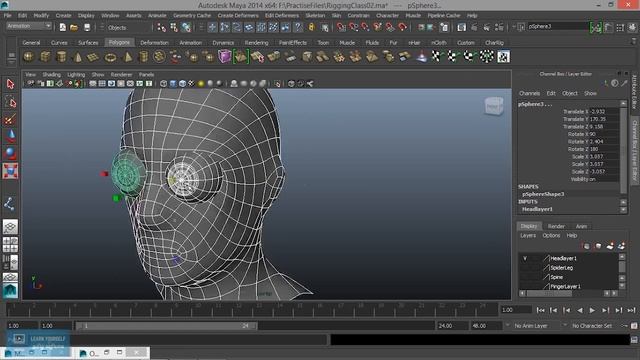640x360 pixels.
Task: Click the New Scene icon
Action: tap(62, 27)
